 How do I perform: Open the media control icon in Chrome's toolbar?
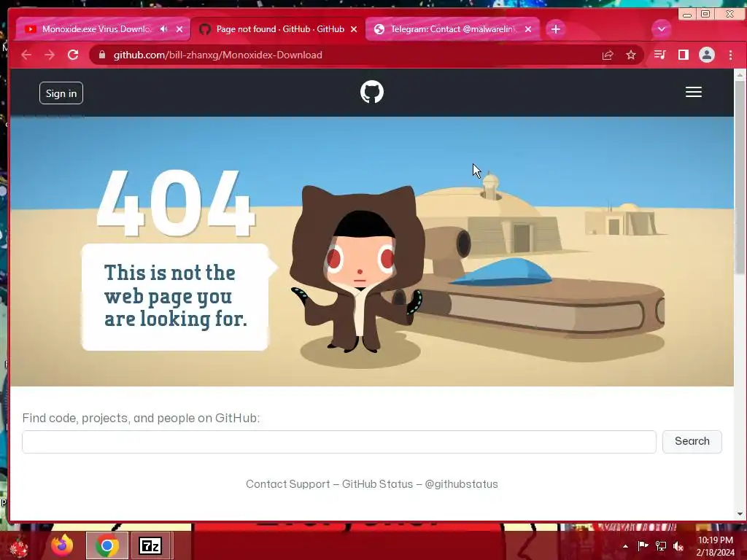click(659, 55)
